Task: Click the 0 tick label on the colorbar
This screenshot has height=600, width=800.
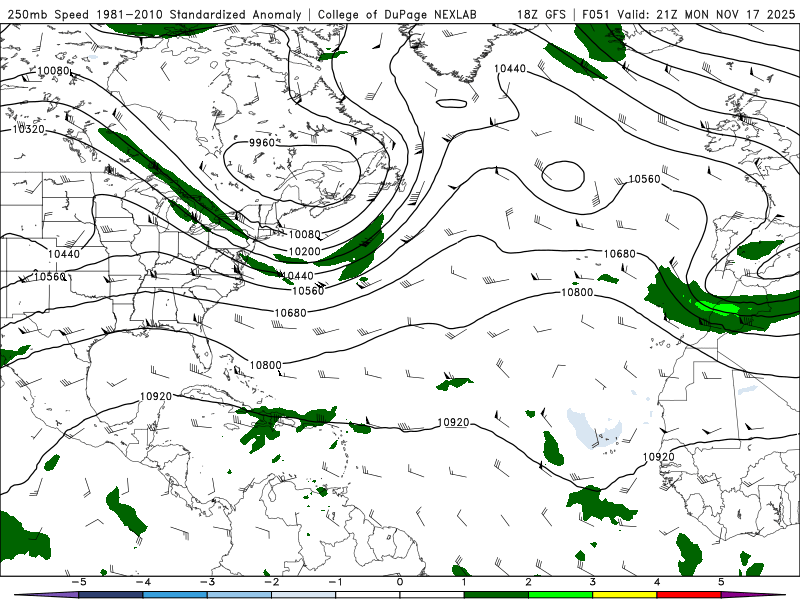Action: pos(400,582)
